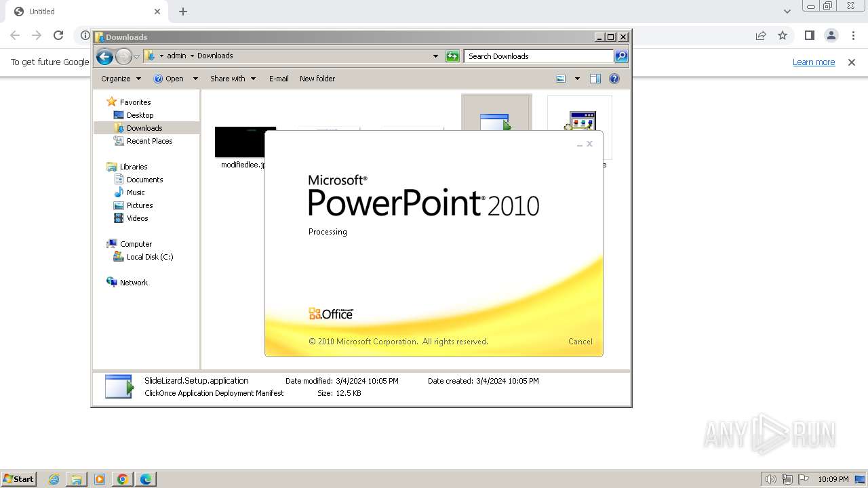The height and width of the screenshot is (488, 868).
Task: Toggle the preview pane
Action: 595,79
